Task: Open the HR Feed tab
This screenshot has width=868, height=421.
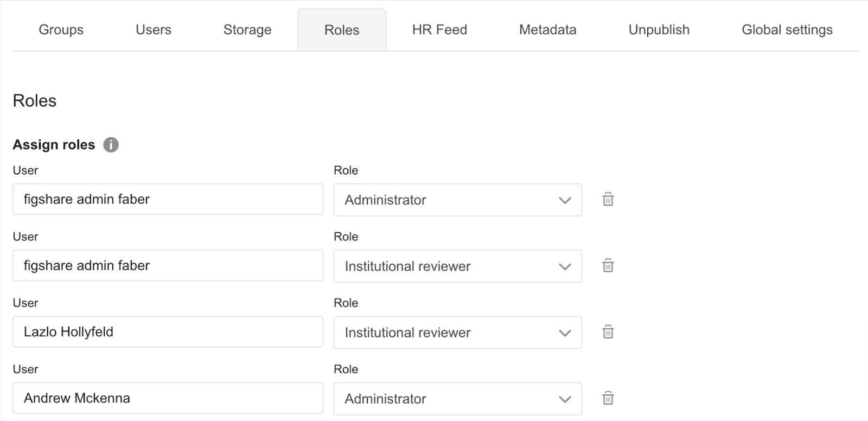Action: pyautogui.click(x=439, y=30)
